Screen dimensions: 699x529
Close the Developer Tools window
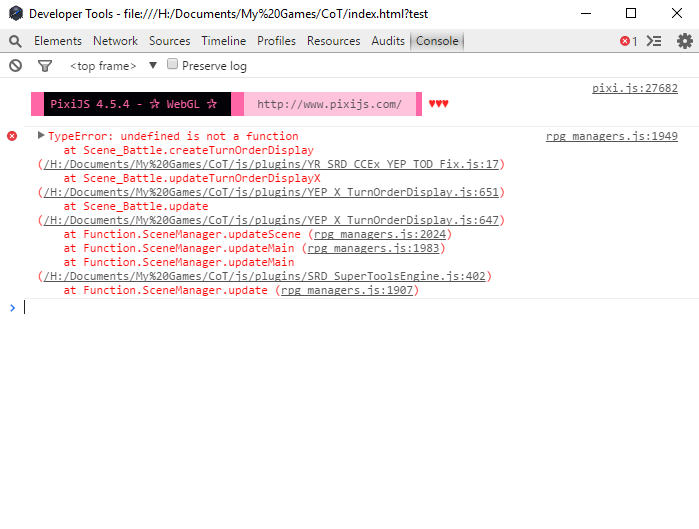(x=677, y=13)
